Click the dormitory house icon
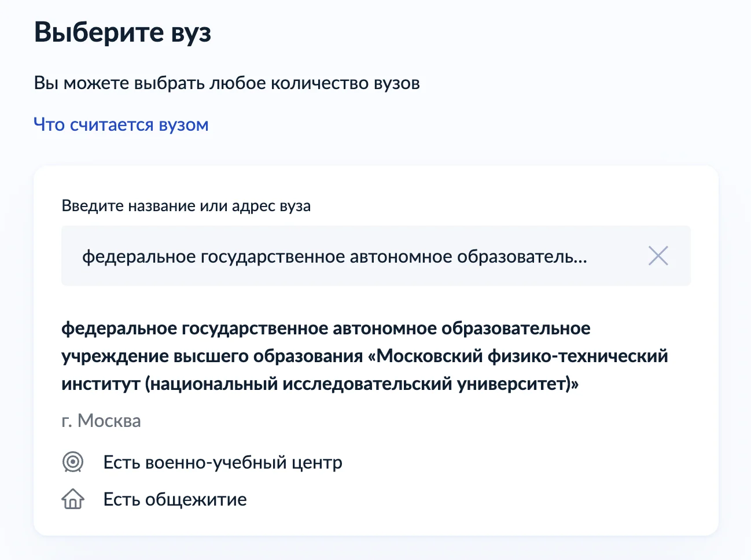Image resolution: width=751 pixels, height=560 pixels. click(73, 499)
